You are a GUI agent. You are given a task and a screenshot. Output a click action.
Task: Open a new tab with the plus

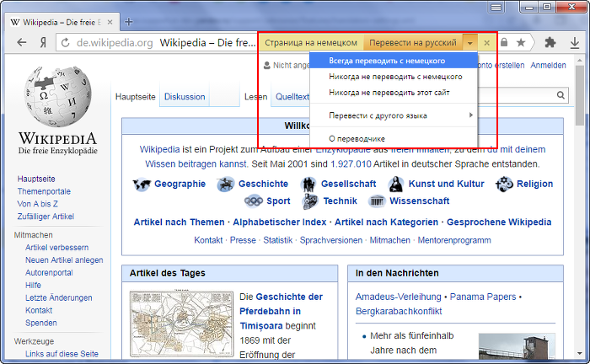[129, 22]
